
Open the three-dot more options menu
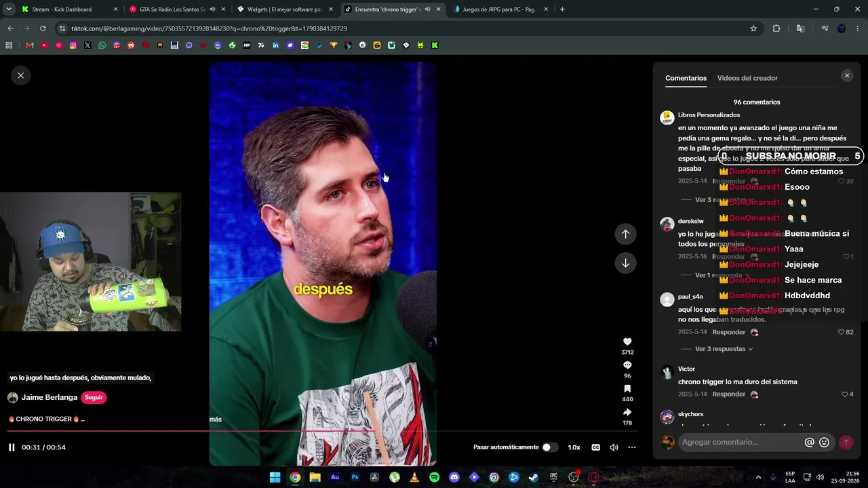(632, 447)
